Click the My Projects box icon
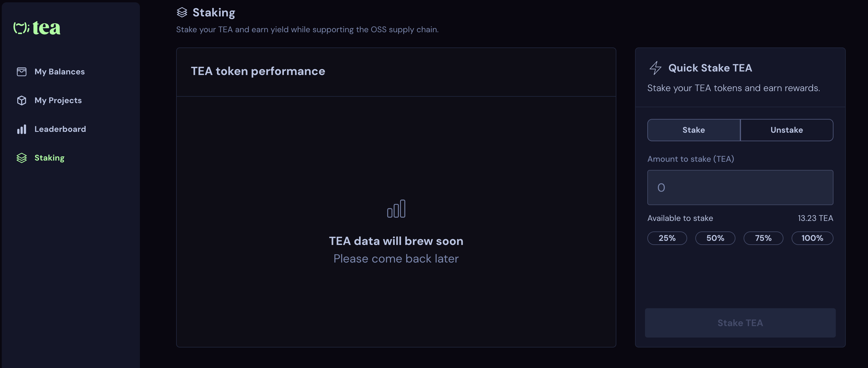Image resolution: width=868 pixels, height=368 pixels. point(21,100)
